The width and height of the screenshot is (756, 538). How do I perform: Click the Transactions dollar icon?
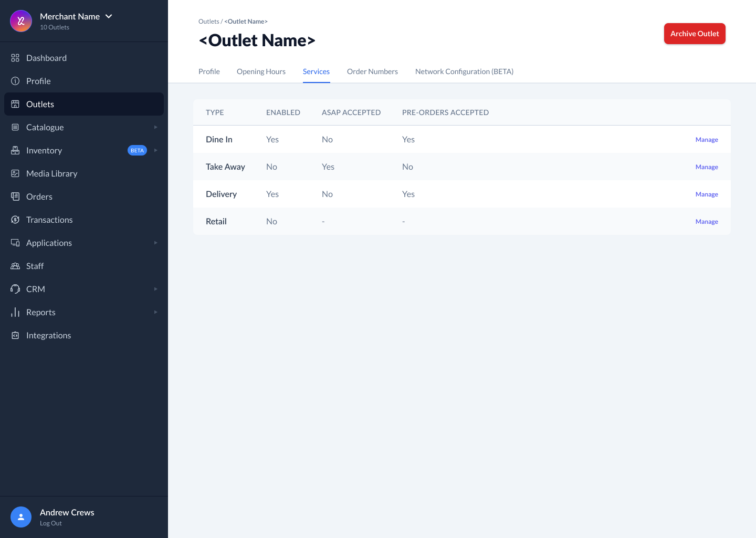[x=15, y=220]
